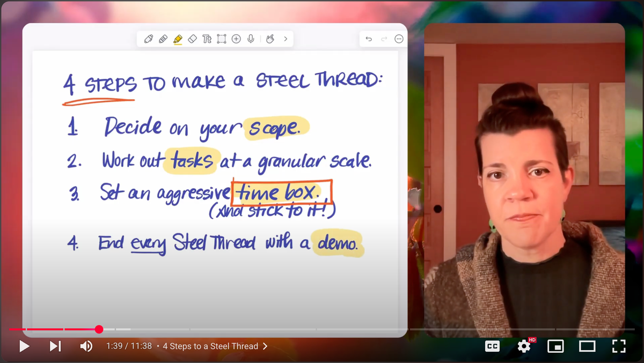Open the three-dot options menu

[x=399, y=39]
